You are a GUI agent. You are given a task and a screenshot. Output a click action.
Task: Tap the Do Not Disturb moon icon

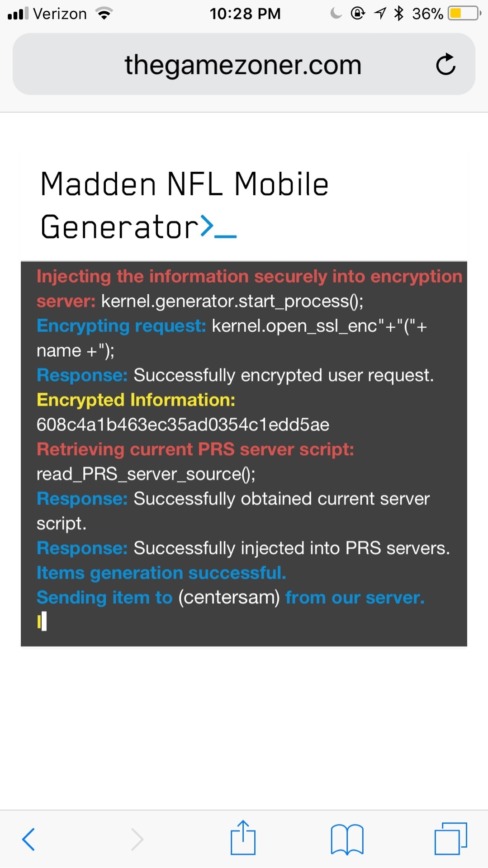tap(336, 14)
